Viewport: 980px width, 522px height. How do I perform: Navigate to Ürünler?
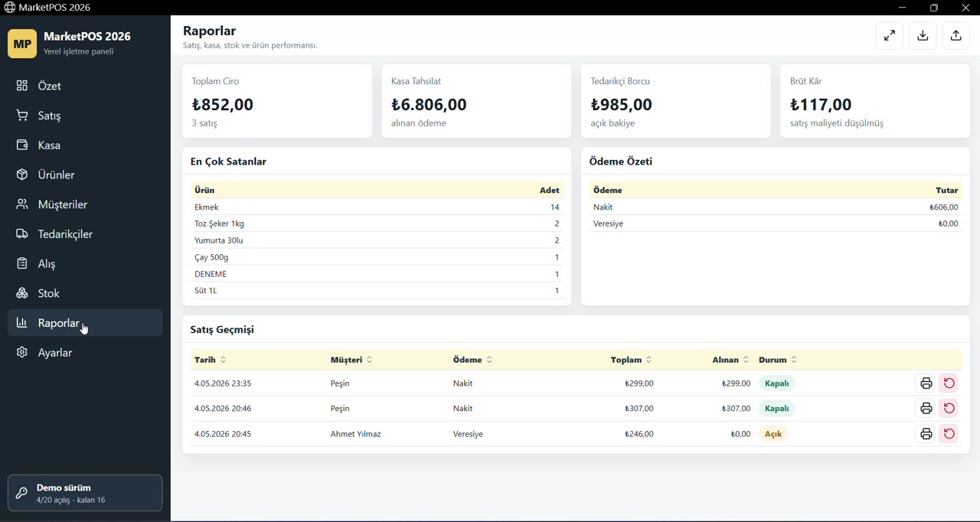(x=85, y=175)
